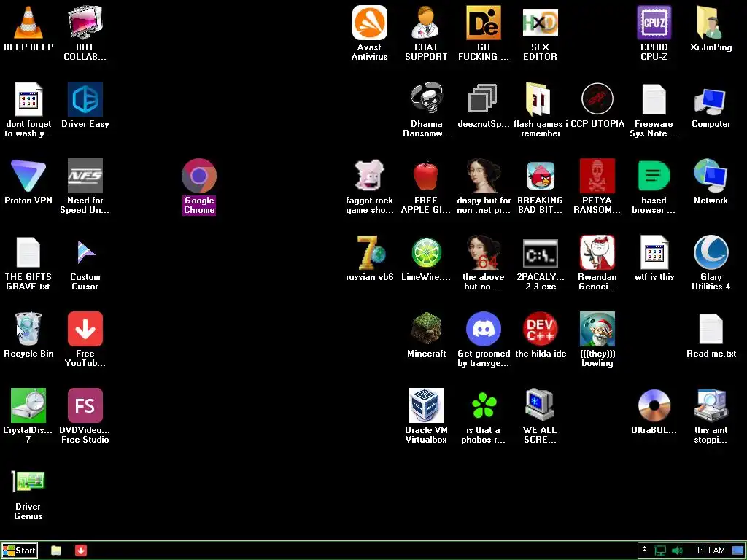Launch DVDVideo Free Studio
The height and width of the screenshot is (560, 747).
85,405
